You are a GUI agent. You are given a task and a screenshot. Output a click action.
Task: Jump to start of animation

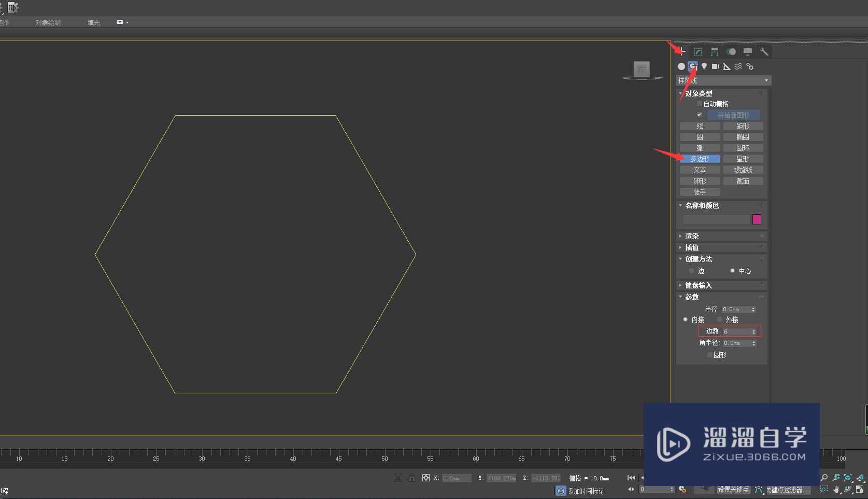click(x=631, y=478)
